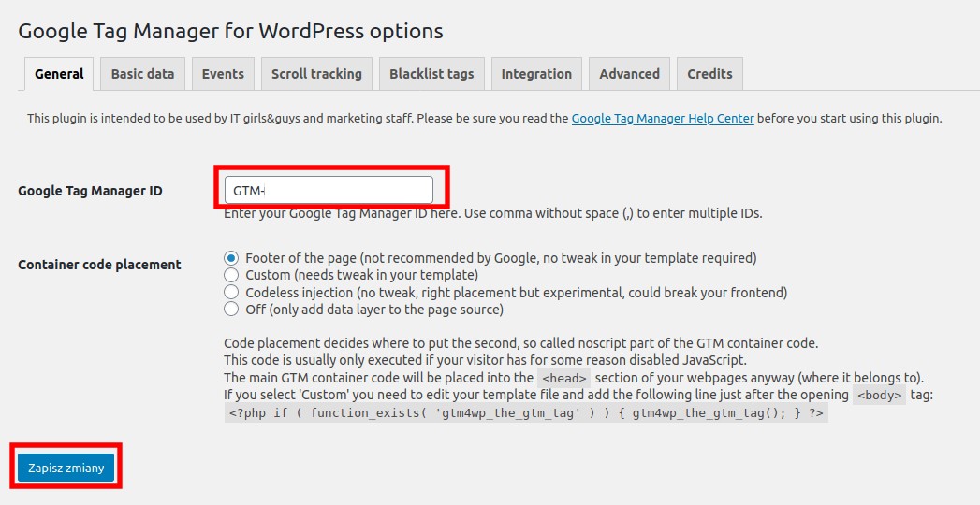980x505 pixels.
Task: Open the Basic data tab
Action: click(142, 74)
